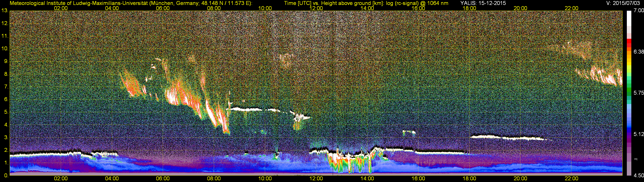Image resolution: width=644 pixels, height=182 pixels.
Task: Click the top axis '16:00' time label
Action: point(418,8)
